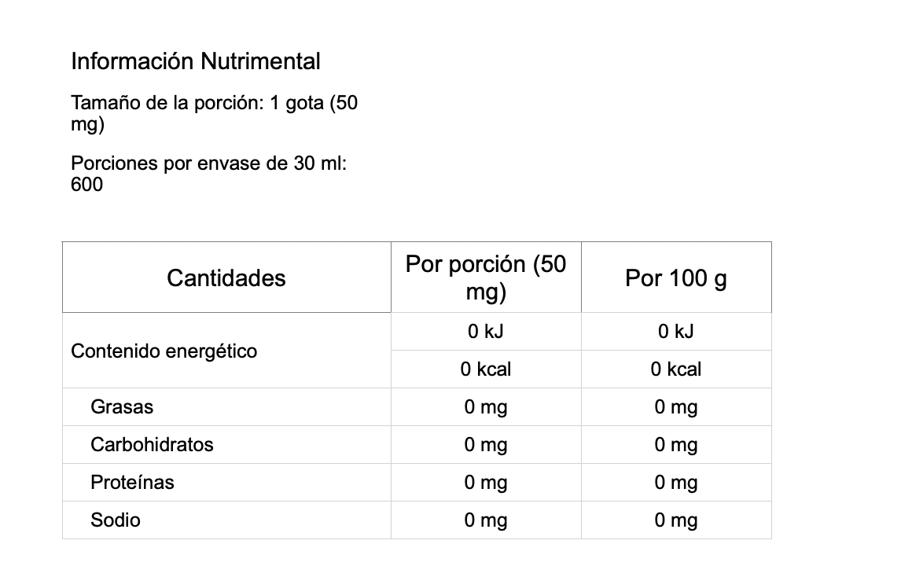The height and width of the screenshot is (588, 901).
Task: Select Grasas 0 mg per portion value
Action: tap(486, 407)
